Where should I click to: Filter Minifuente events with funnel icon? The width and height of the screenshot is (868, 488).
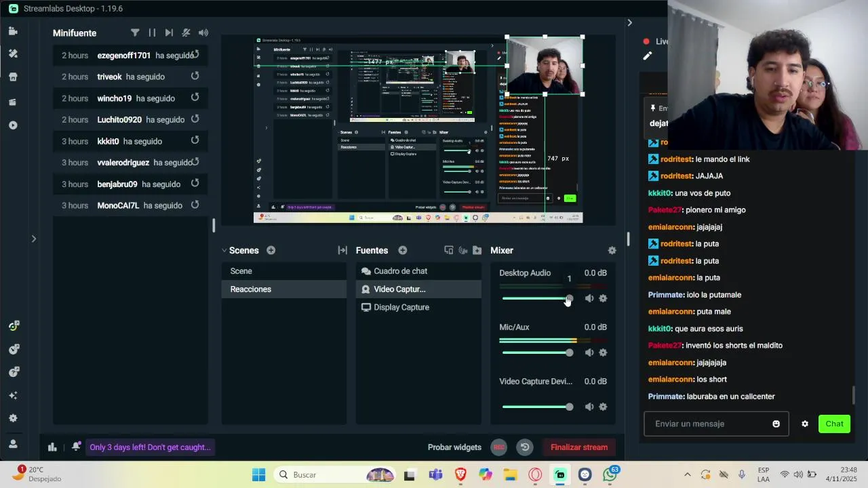click(135, 33)
